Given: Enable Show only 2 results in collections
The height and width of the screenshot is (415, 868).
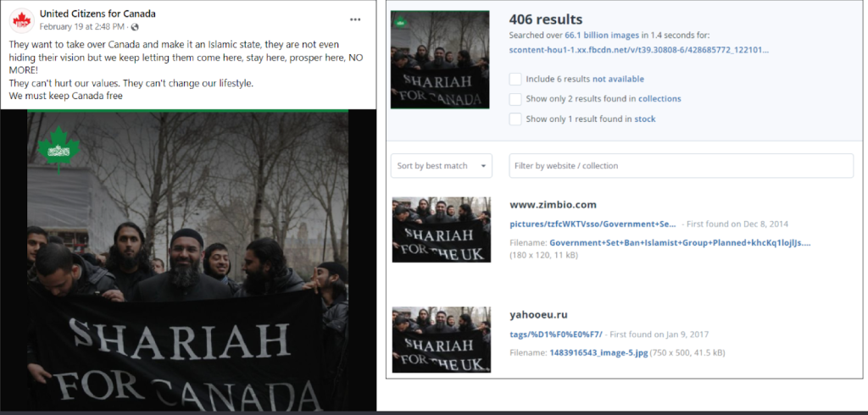Looking at the screenshot, I should 515,99.
